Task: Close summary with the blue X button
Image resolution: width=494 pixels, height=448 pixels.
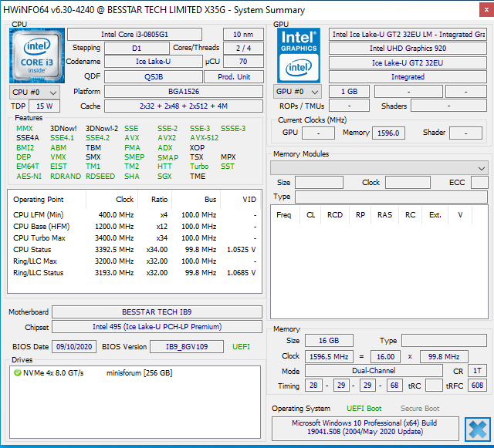Action: tap(478, 429)
